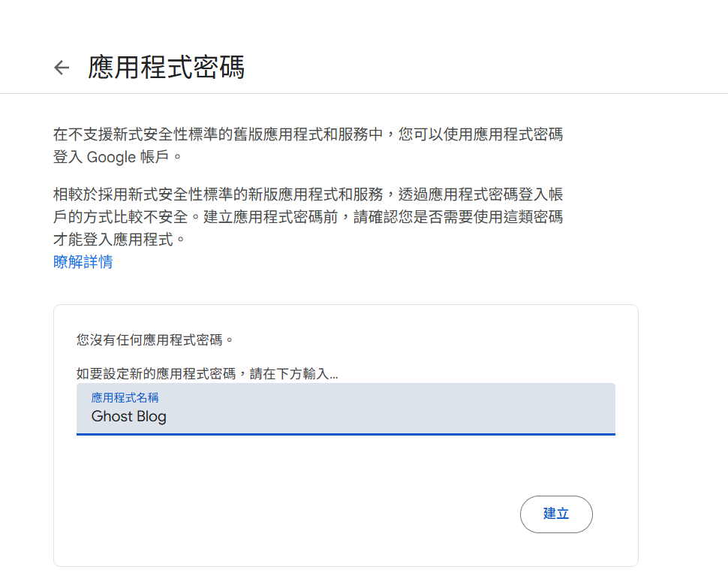Click the first paragraph about 舊版應用程式
Image resolution: width=728 pixels, height=579 pixels.
point(308,135)
